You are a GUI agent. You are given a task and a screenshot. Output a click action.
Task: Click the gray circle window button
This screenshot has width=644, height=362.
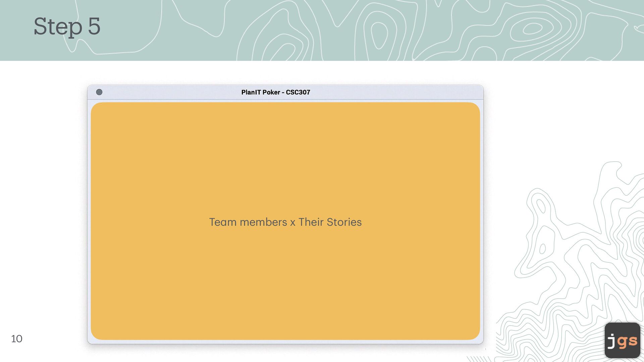[99, 92]
